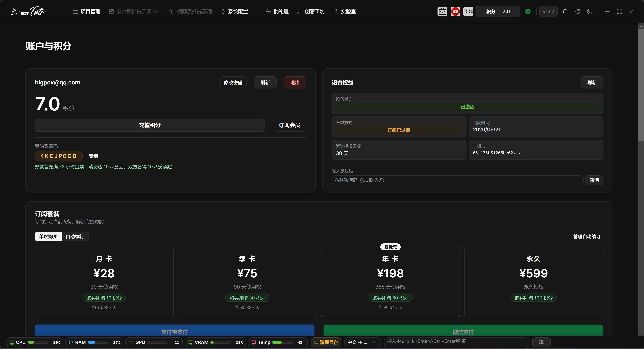Viewport: 644px width, 349px height.
Task: Click the CPU usage bar
Action: [38, 342]
